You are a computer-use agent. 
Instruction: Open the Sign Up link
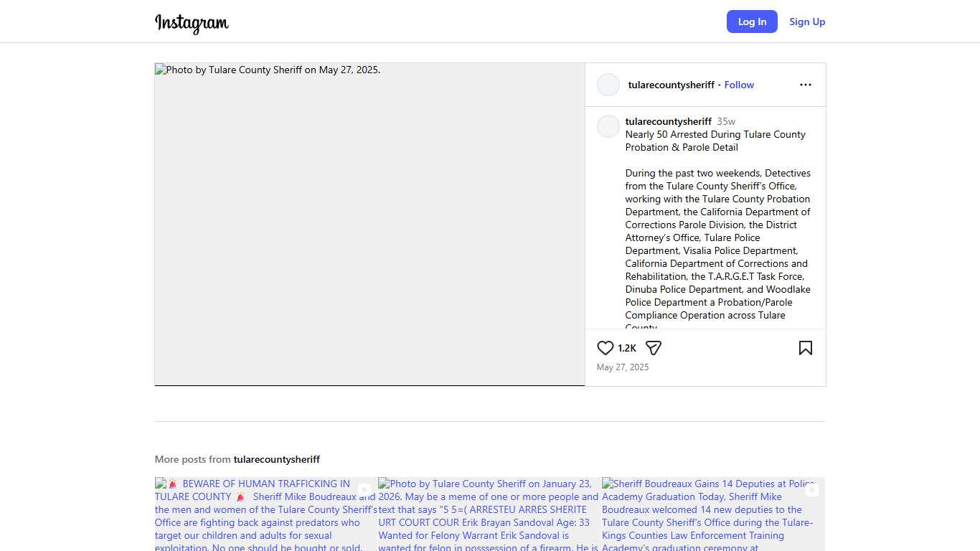coord(807,22)
